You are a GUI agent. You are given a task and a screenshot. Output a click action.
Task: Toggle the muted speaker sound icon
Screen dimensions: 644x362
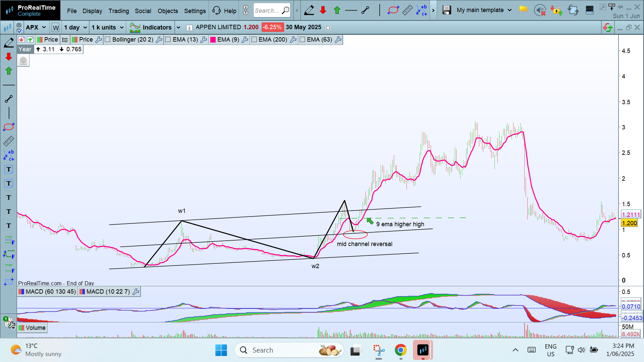click(x=540, y=10)
